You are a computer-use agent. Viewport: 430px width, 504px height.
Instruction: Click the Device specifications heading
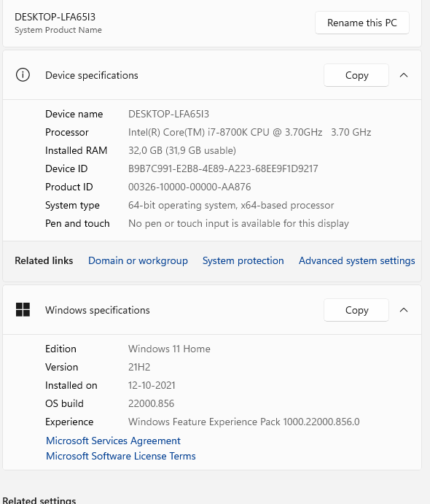click(92, 75)
